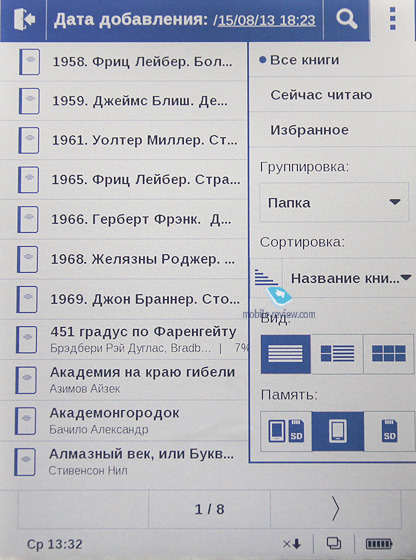Select detailed list view icon
The width and height of the screenshot is (416, 560).
click(x=337, y=354)
